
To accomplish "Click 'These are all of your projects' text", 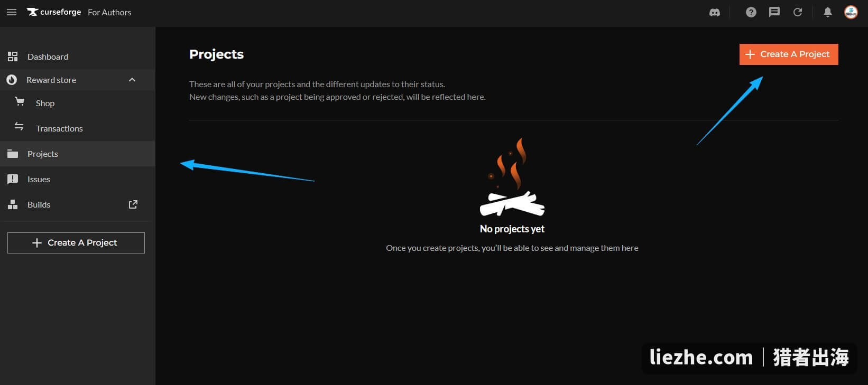I will click(x=317, y=84).
